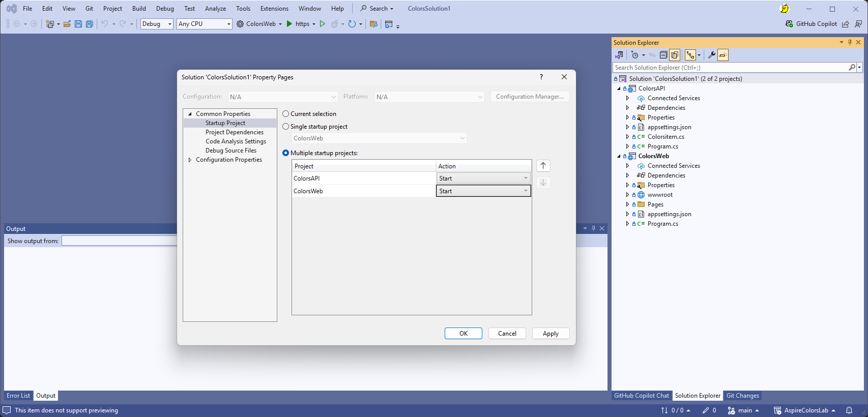Select the Current selection radio button

tap(286, 114)
